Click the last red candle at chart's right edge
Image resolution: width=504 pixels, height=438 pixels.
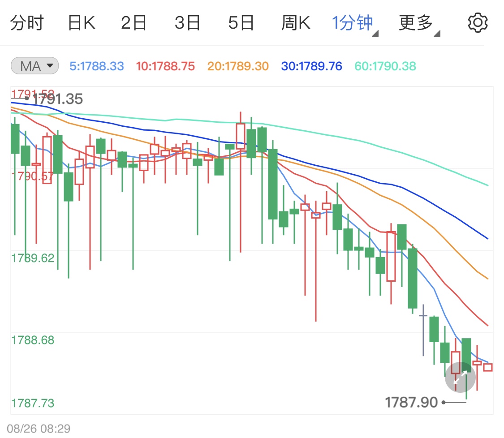click(x=487, y=367)
